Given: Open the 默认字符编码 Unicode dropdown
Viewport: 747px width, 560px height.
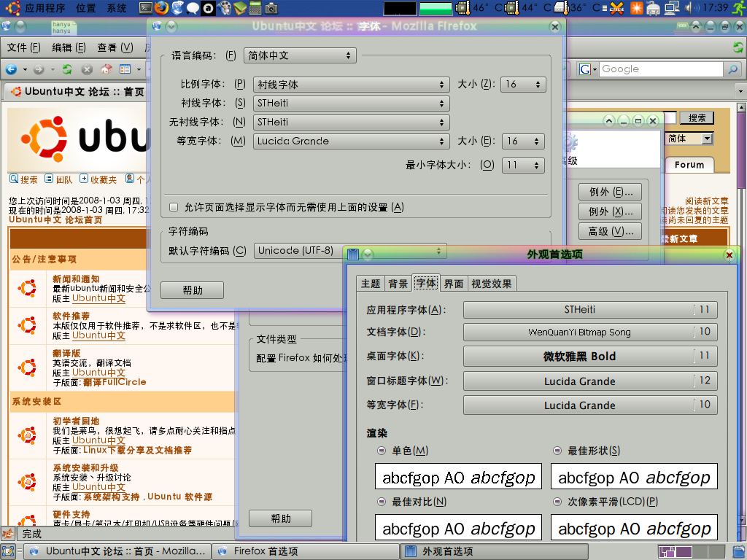Looking at the screenshot, I should [x=350, y=251].
